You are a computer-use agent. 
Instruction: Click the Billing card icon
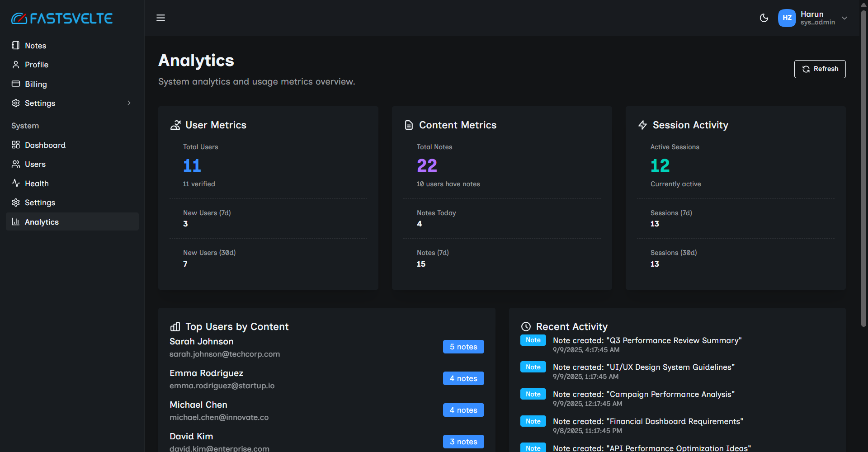pos(16,84)
